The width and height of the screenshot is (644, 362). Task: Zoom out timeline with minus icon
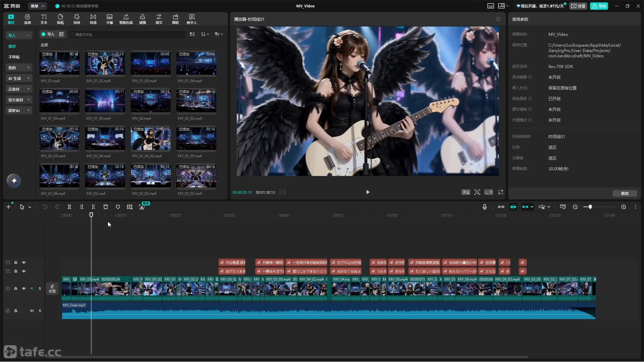(x=575, y=207)
